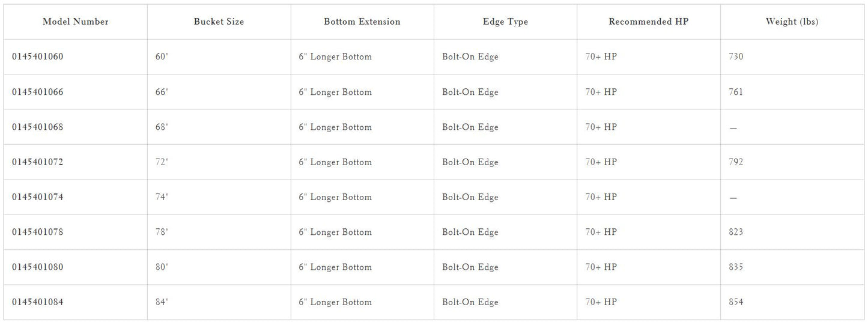Screen dimensions: 868x325
Task: Select the 84" bucket size cell
Action: point(162,302)
